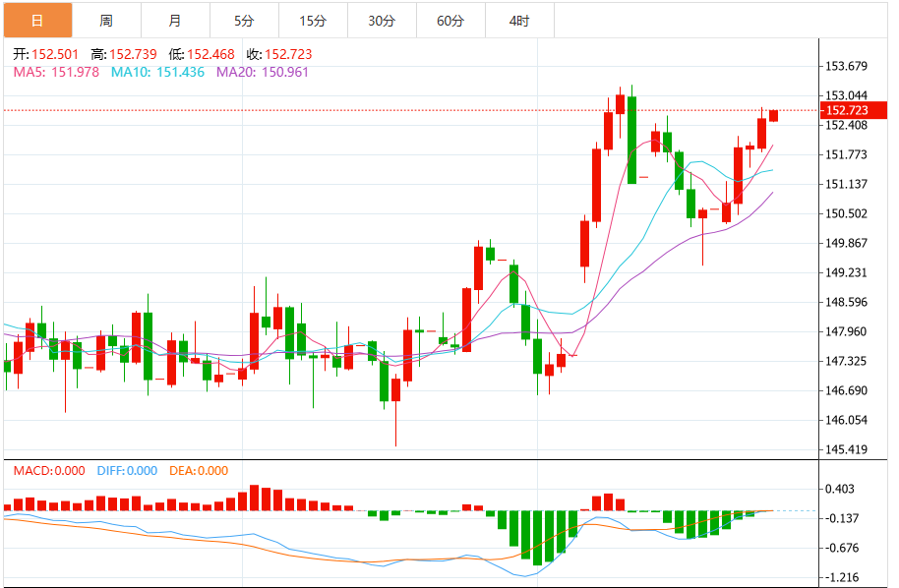The height and width of the screenshot is (588, 899).
Task: Click the MA20: 150.961 indicator label
Action: tap(263, 72)
